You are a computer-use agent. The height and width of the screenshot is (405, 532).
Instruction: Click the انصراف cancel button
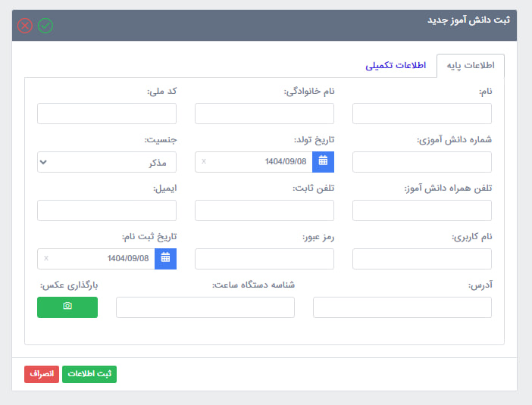pyautogui.click(x=41, y=374)
